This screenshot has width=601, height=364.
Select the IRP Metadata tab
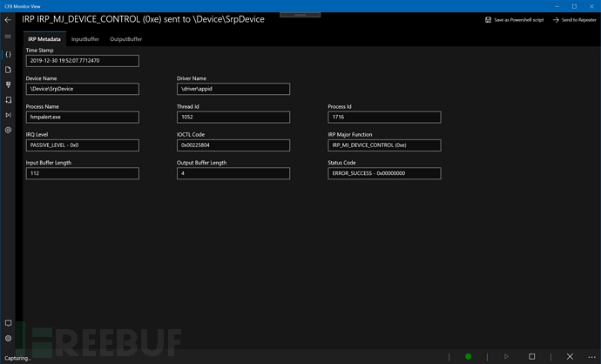[x=44, y=39]
